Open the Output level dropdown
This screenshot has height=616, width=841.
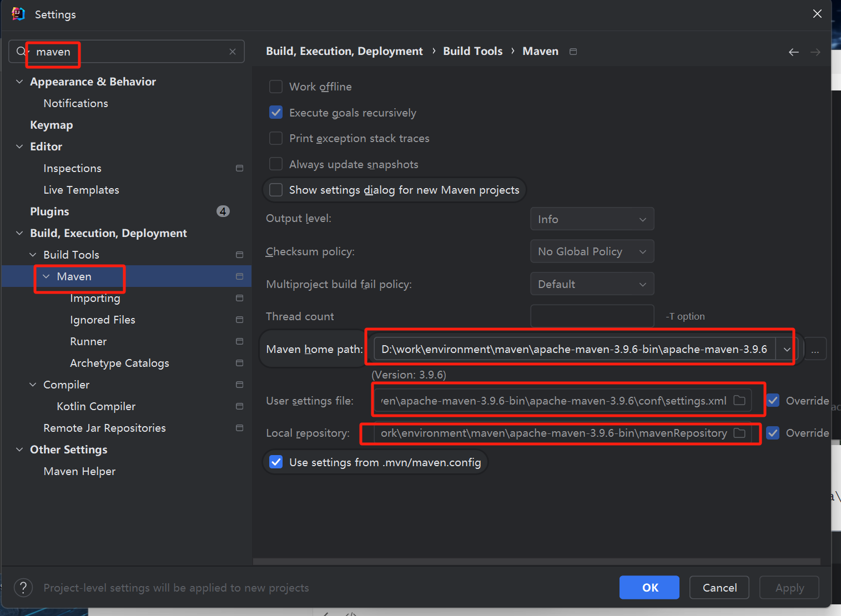(592, 219)
